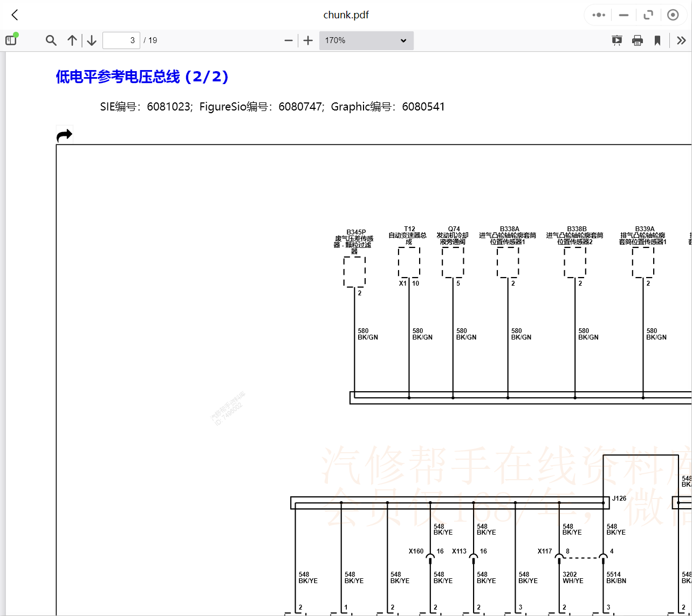Zoom out with the minus button

tap(289, 40)
